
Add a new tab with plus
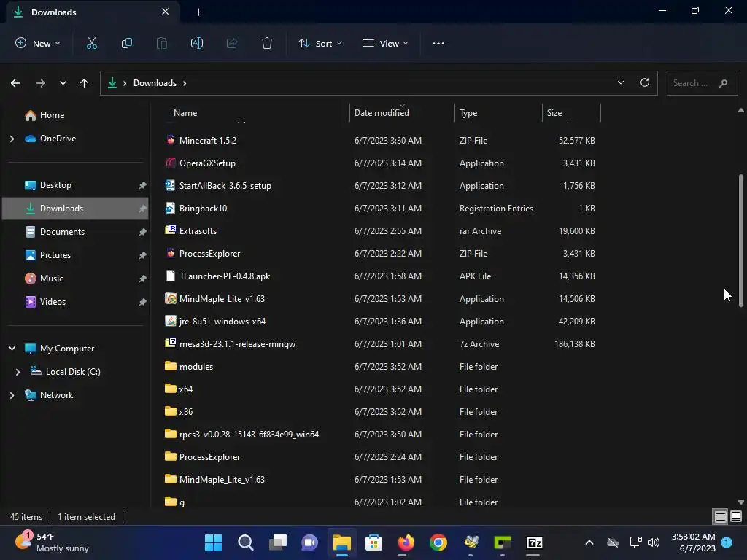point(198,12)
